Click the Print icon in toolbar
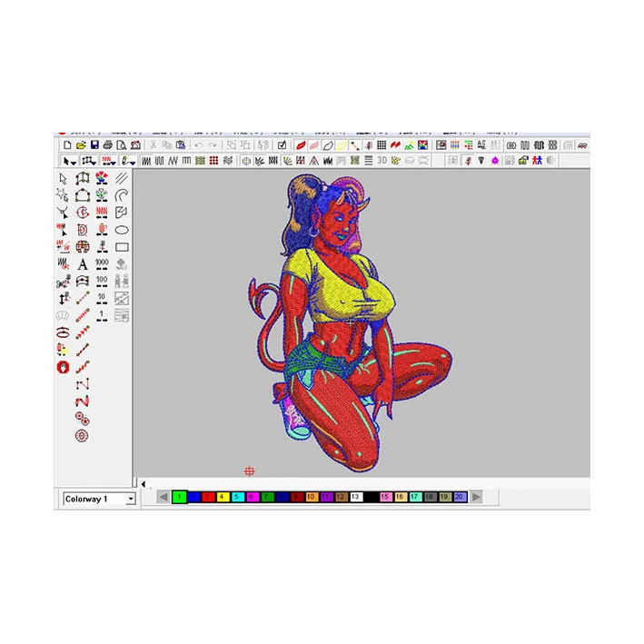 [107, 145]
